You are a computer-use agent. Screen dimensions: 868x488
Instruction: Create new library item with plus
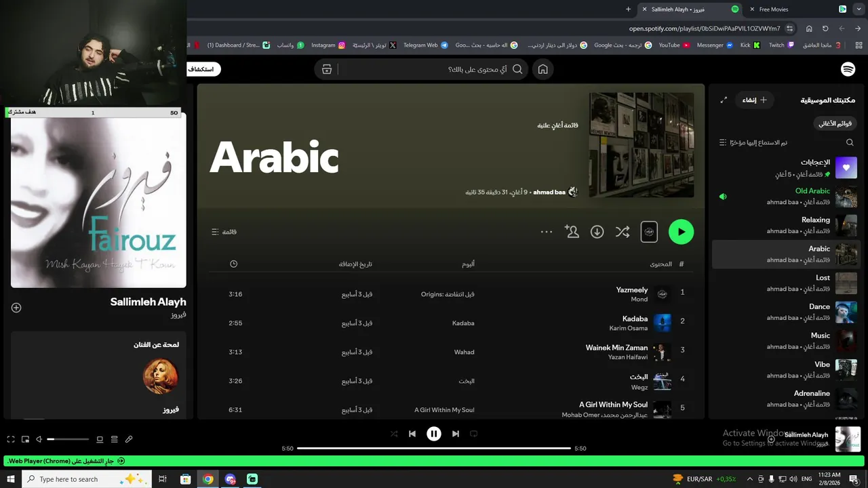(755, 100)
